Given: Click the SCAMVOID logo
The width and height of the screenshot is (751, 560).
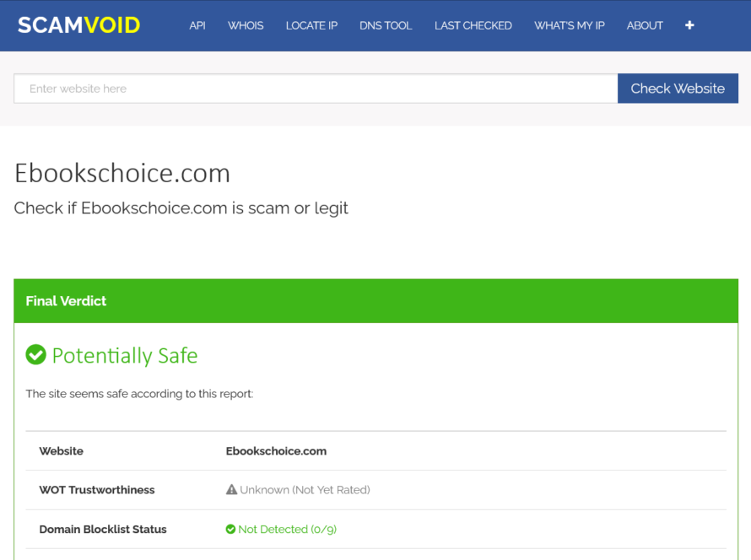Looking at the screenshot, I should click(78, 24).
